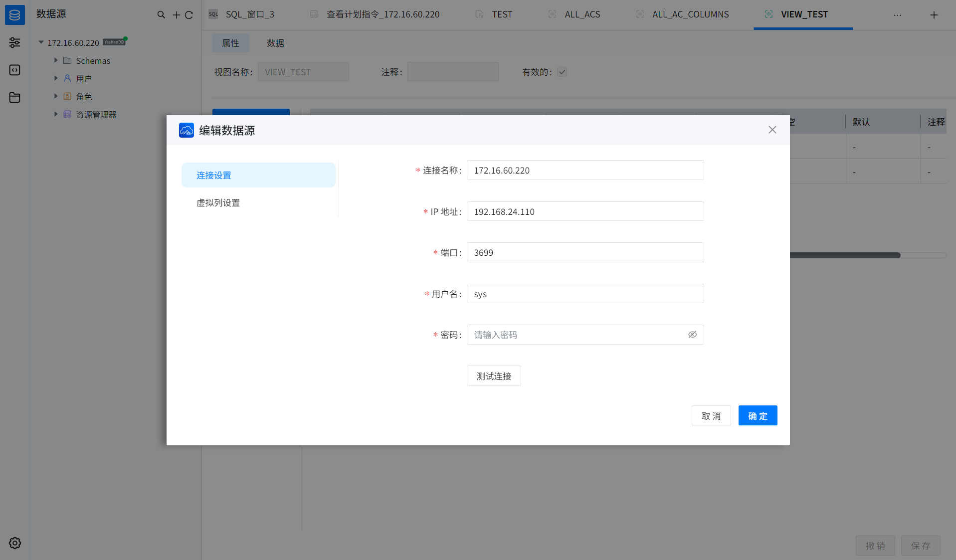Click the horizontal scrollbar behind dialog
The height and width of the screenshot is (560, 956).
point(845,255)
